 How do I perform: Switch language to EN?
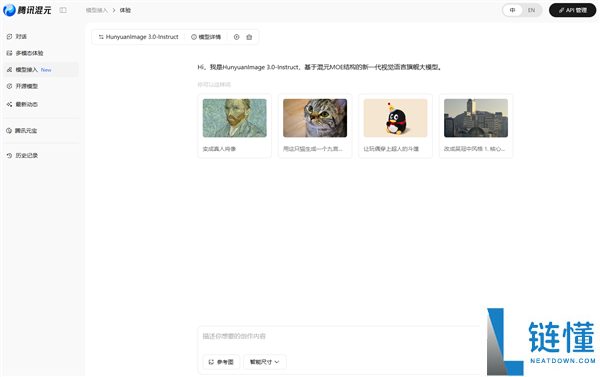click(x=532, y=10)
